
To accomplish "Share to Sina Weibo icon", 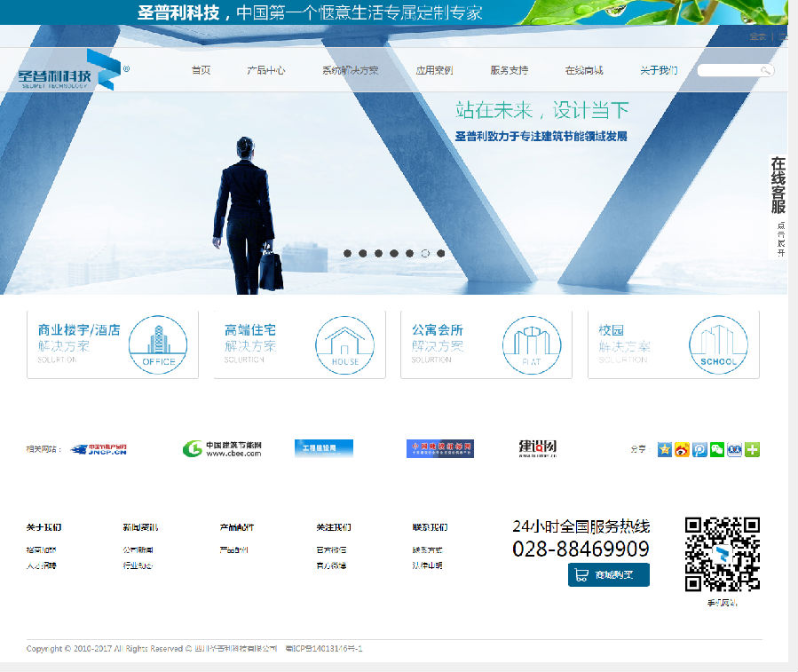I will (x=682, y=449).
